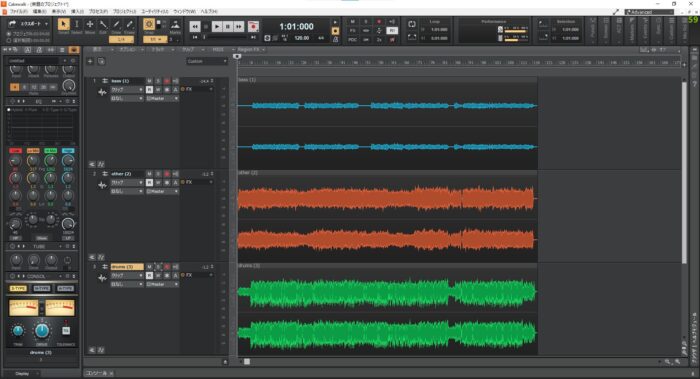700x379 pixels.
Task: Turn the ProChannel console Drive knob
Action: tap(42, 331)
